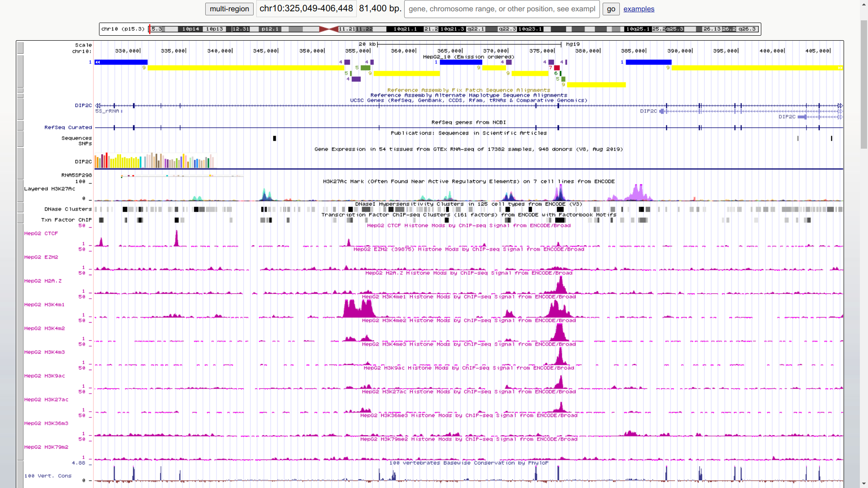This screenshot has height=488, width=868.
Task: Click the large H3K4me1 signal peak
Action: point(359,308)
